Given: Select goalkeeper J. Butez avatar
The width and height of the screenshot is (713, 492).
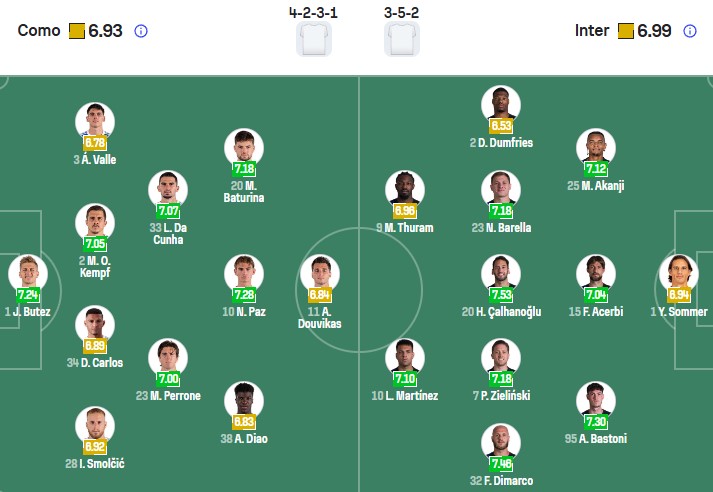Looking at the screenshot, I should click(27, 273).
